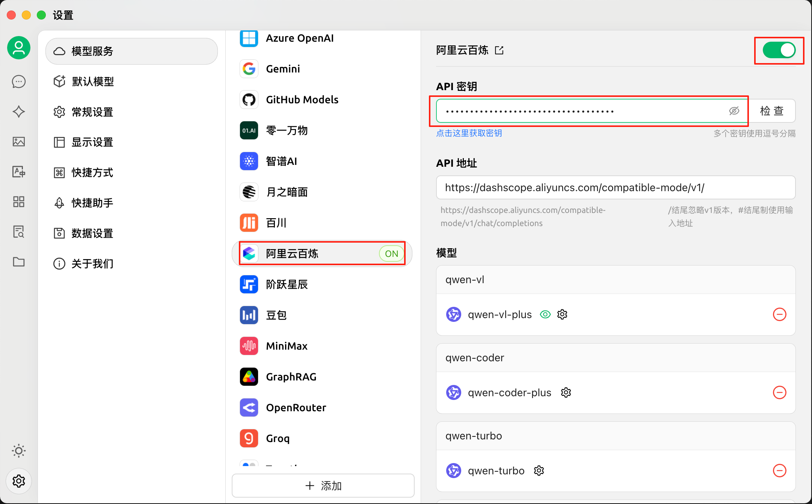Open 数据设置 settings section
Viewport: 812px width, 504px height.
tap(131, 233)
